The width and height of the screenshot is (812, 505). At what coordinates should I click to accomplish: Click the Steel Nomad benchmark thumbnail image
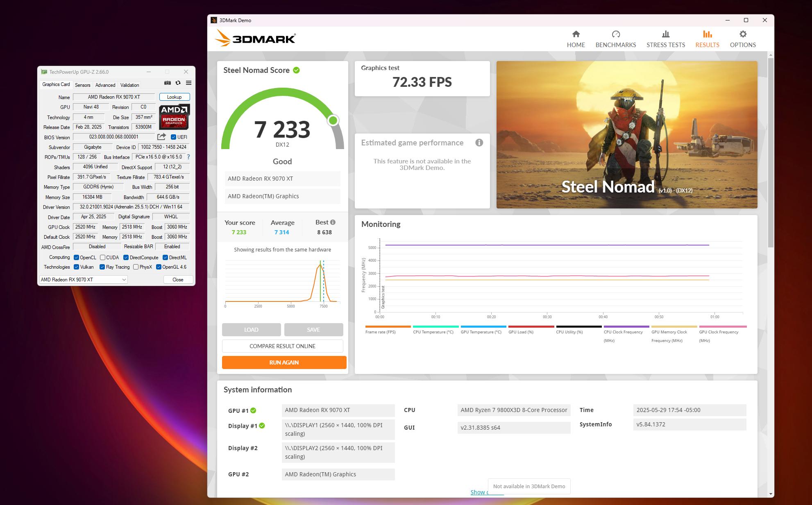(627, 135)
